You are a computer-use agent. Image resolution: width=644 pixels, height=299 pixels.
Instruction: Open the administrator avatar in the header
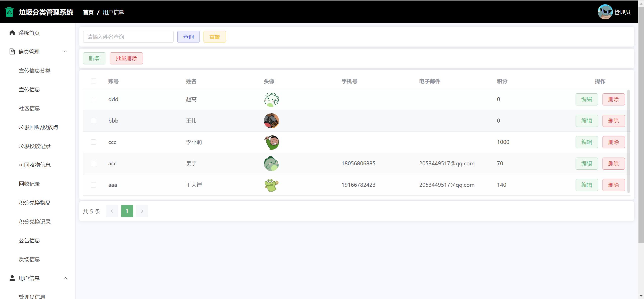tap(605, 12)
